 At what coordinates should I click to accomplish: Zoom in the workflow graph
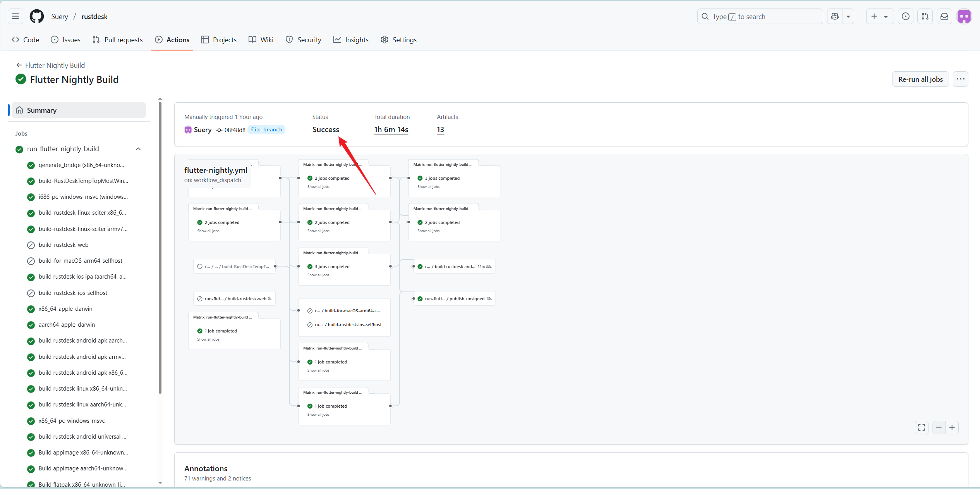(952, 427)
